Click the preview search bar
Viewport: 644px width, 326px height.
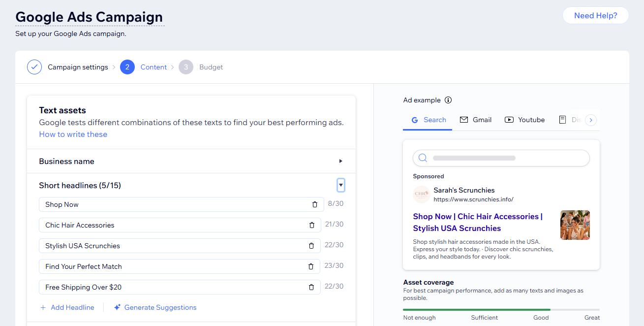click(x=501, y=158)
